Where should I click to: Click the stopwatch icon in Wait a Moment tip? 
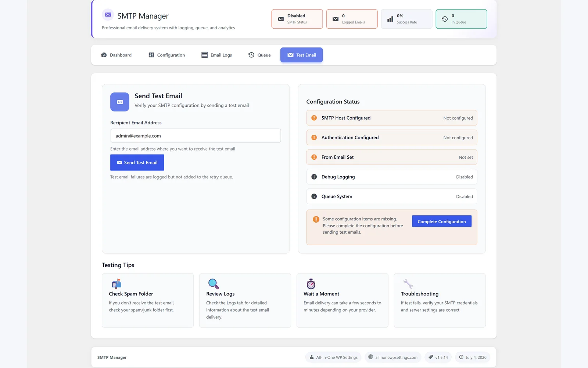pos(311,284)
